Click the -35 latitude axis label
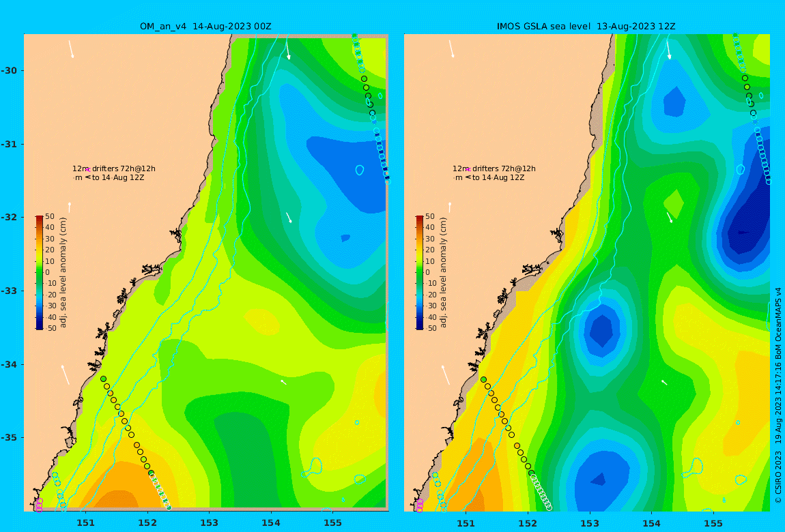This screenshot has width=785, height=532. 8,437
